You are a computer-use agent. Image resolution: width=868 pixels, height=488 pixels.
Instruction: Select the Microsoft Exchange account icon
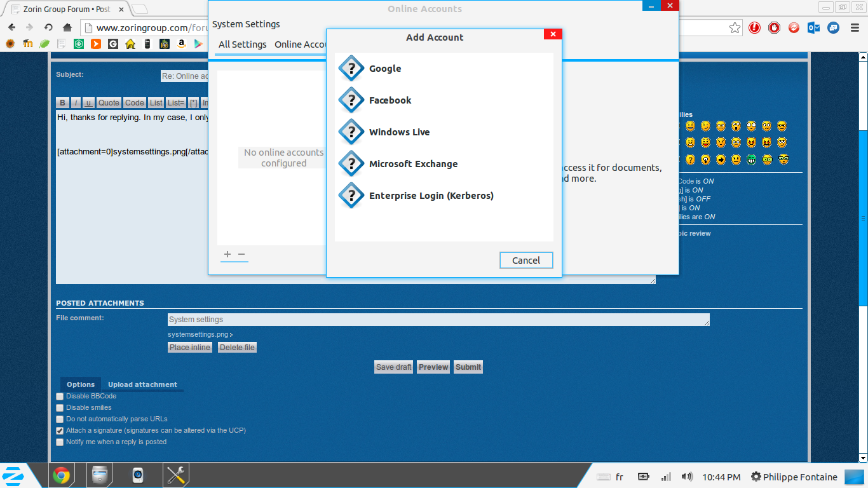point(351,164)
